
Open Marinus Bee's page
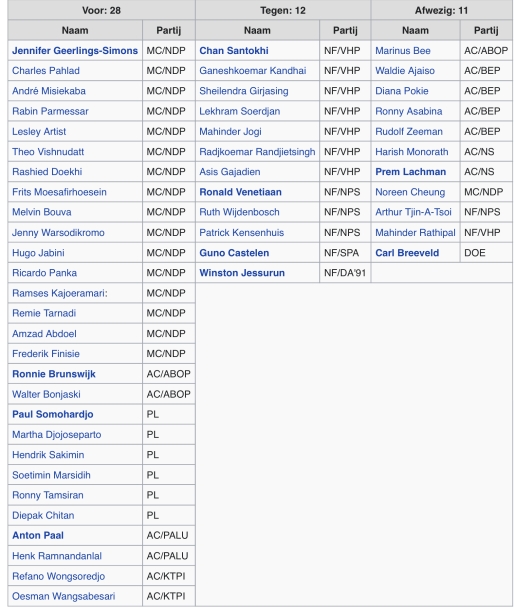pyautogui.click(x=403, y=51)
